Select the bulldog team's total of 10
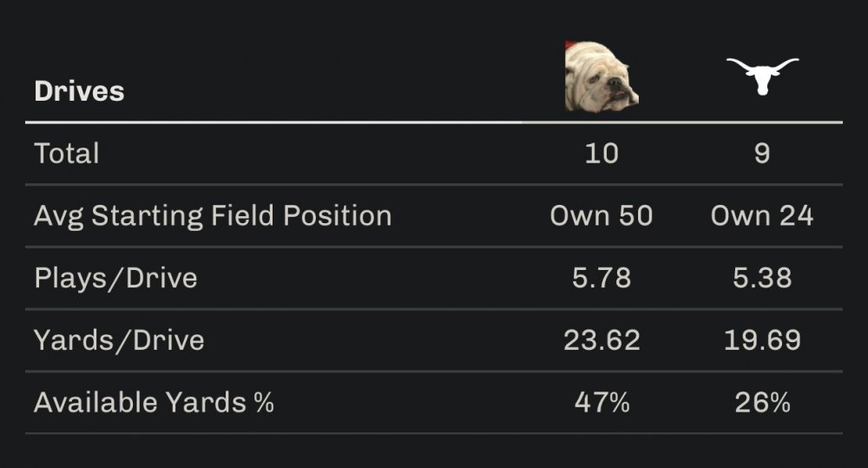The width and height of the screenshot is (868, 468). 602,154
